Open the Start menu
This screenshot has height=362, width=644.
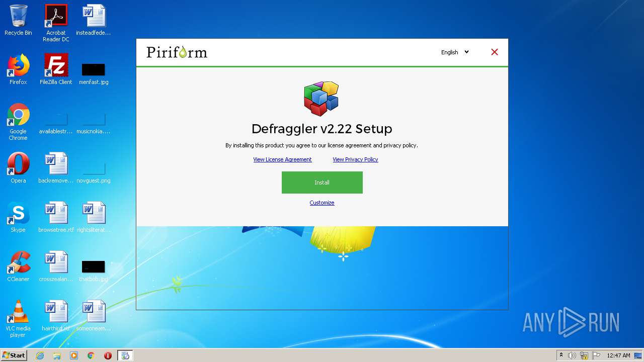[x=14, y=355]
